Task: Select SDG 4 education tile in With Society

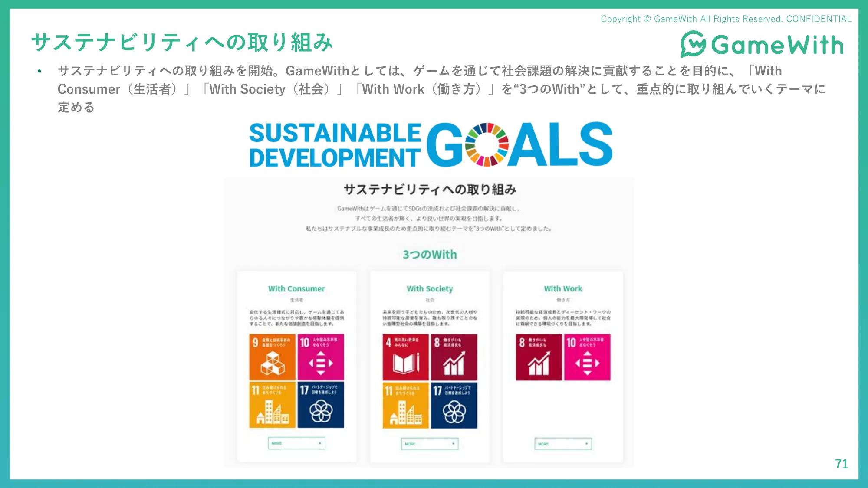Action: tap(405, 357)
